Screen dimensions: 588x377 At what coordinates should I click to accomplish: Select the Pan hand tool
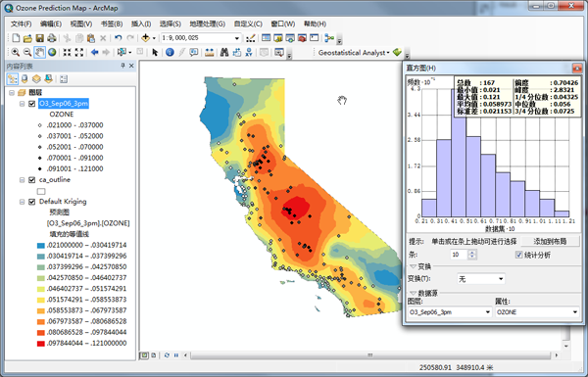40,53
